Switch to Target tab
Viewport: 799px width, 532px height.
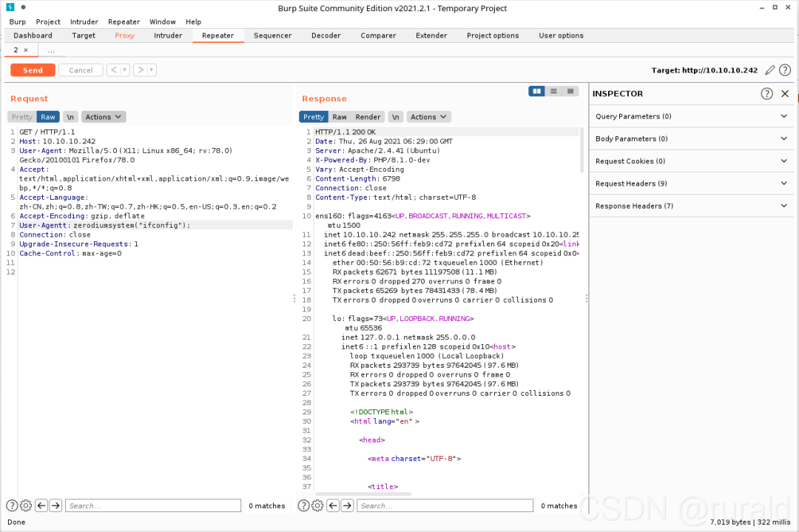[x=84, y=36]
